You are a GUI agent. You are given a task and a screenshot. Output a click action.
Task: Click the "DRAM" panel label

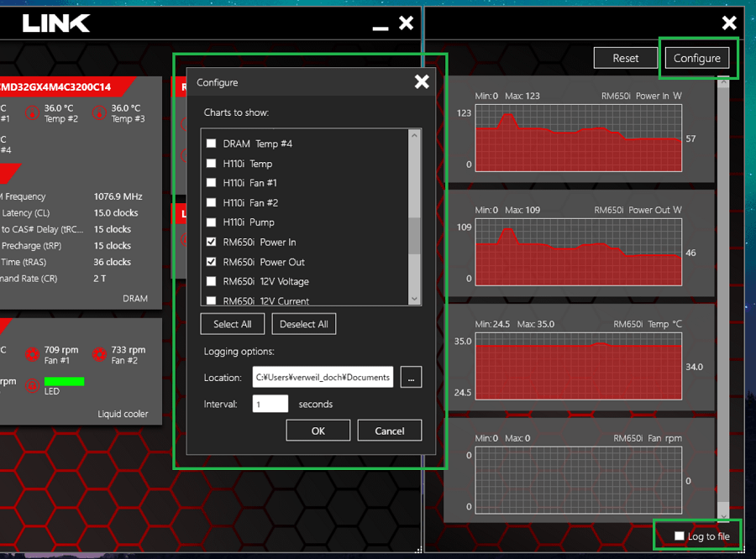point(135,299)
